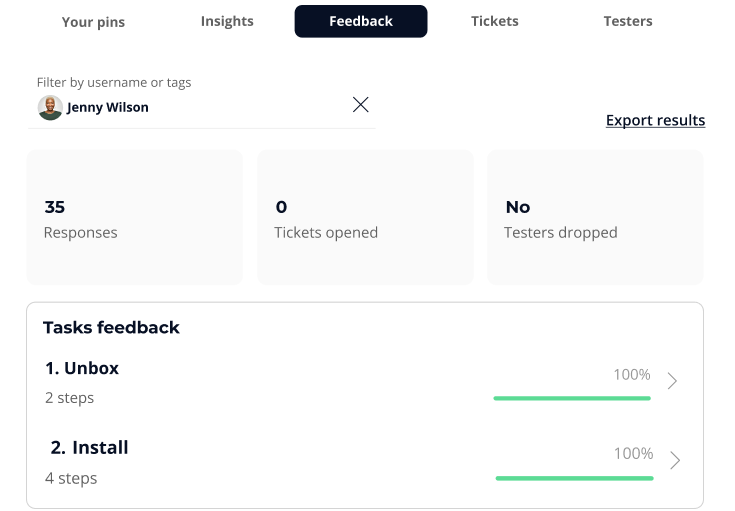Screen dimensions: 735x511
Task: Clear the Jenny Wilson filter with X icon
Action: pos(361,105)
